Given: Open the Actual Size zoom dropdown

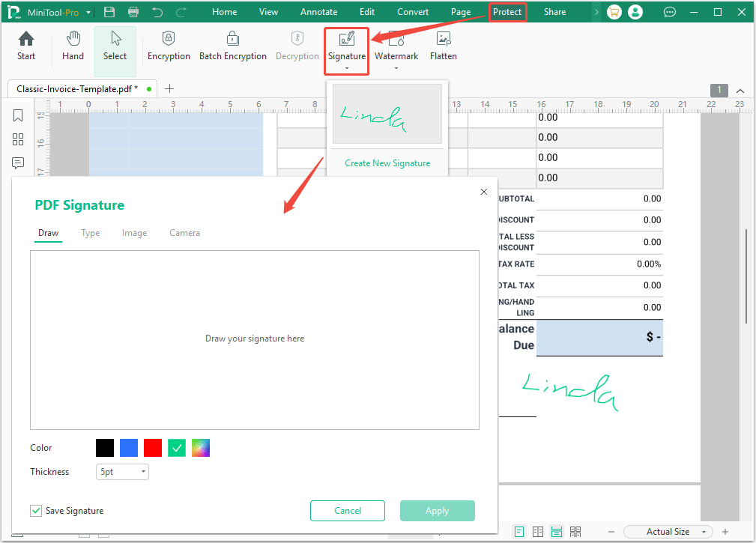Looking at the screenshot, I should click(667, 531).
